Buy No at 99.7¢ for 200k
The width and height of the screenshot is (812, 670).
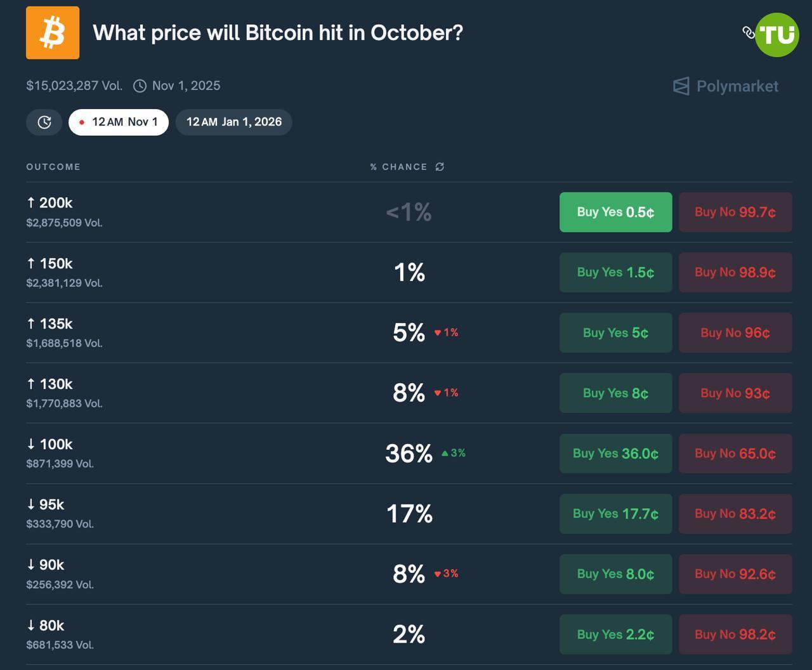pyautogui.click(x=735, y=212)
